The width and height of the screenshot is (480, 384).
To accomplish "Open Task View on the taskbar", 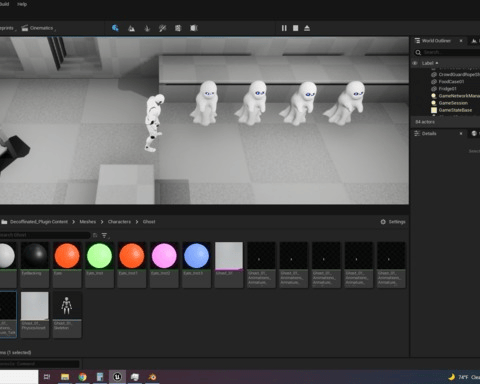I will click(x=47, y=377).
